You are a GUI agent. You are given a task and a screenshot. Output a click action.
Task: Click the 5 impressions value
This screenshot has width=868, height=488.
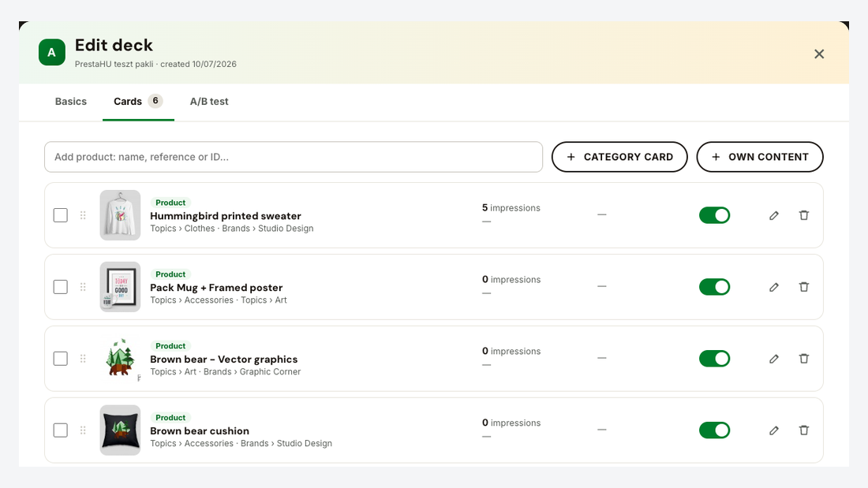(511, 207)
